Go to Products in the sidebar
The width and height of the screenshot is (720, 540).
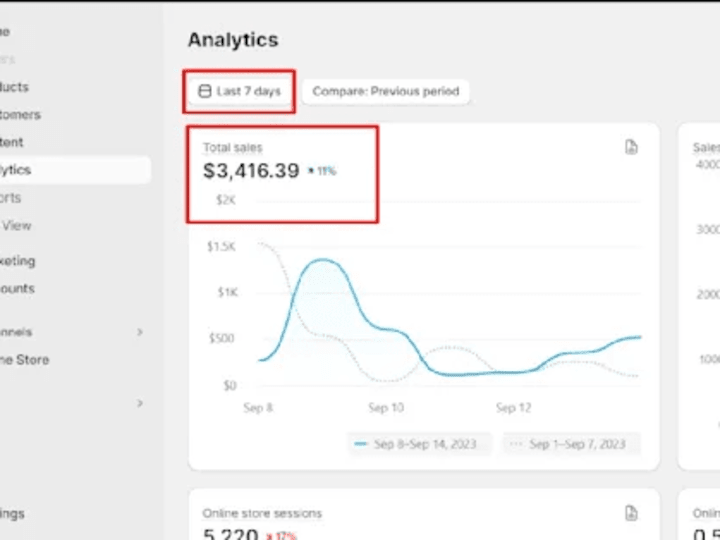coord(14,87)
